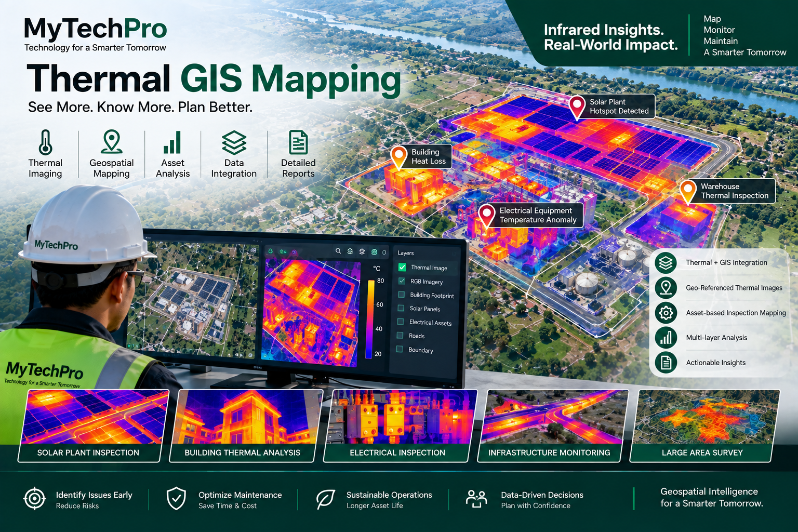Click the search magnifier icon on the monitor toolbar

(x=338, y=251)
